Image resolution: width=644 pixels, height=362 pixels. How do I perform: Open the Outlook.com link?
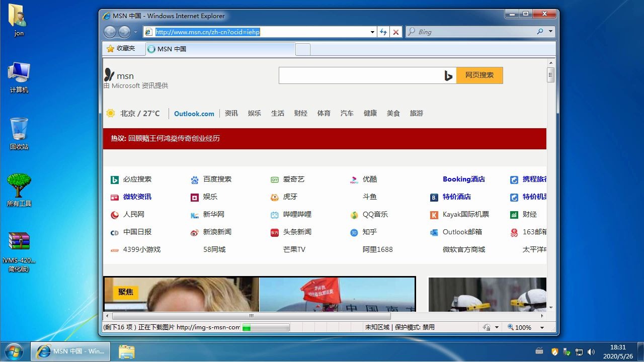point(194,114)
